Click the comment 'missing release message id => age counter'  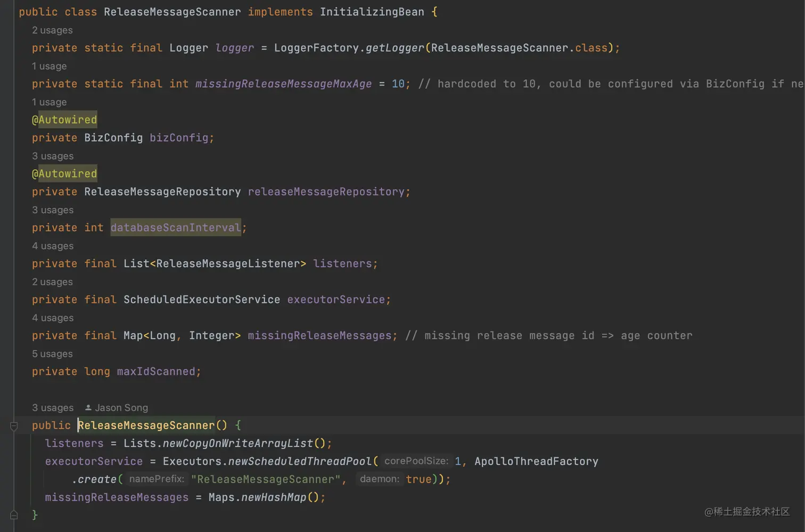pos(549,336)
